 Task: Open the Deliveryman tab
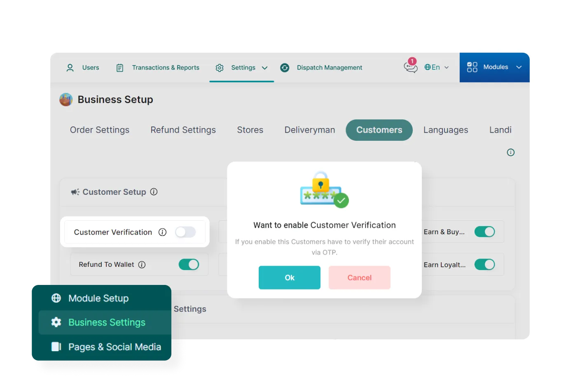click(309, 130)
